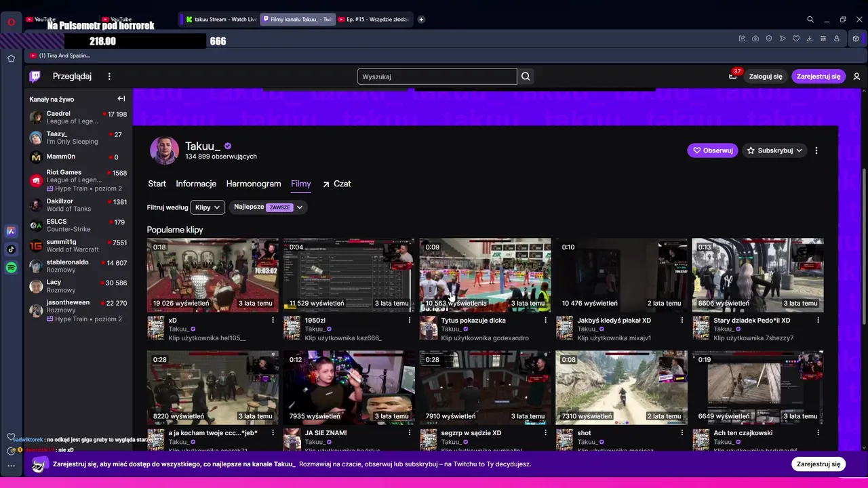Click the Twitch logo home icon

click(35, 77)
